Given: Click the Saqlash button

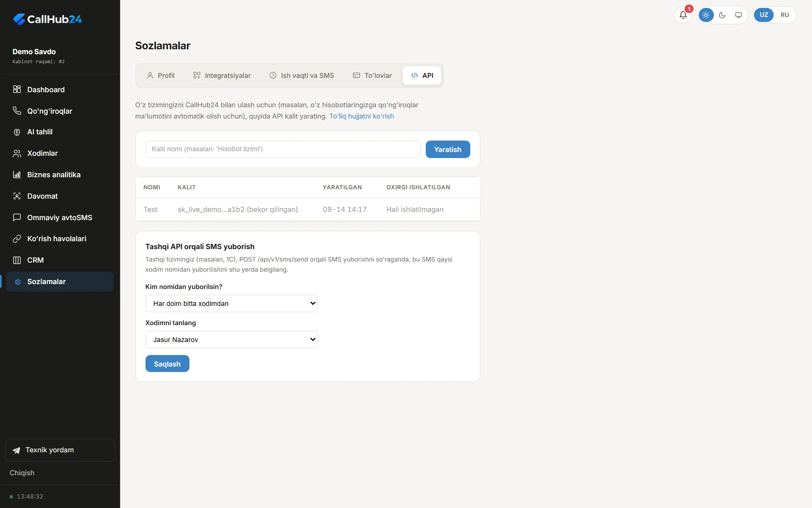Looking at the screenshot, I should click(167, 364).
